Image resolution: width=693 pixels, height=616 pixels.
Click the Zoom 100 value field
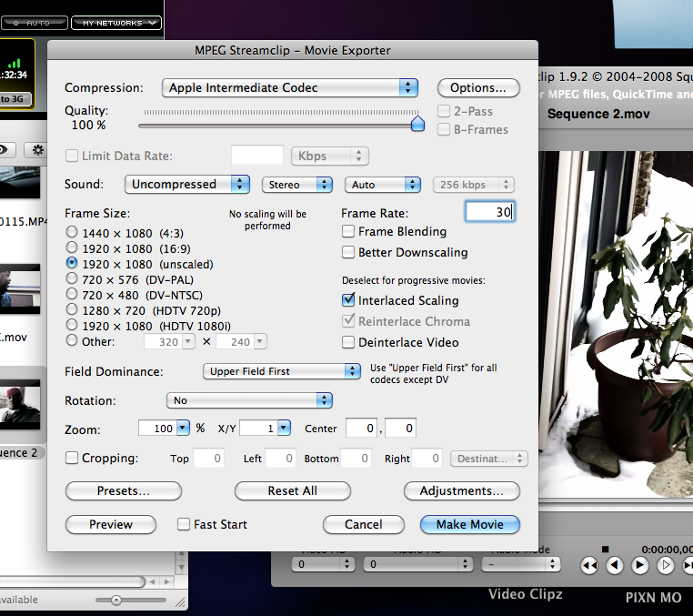click(157, 428)
